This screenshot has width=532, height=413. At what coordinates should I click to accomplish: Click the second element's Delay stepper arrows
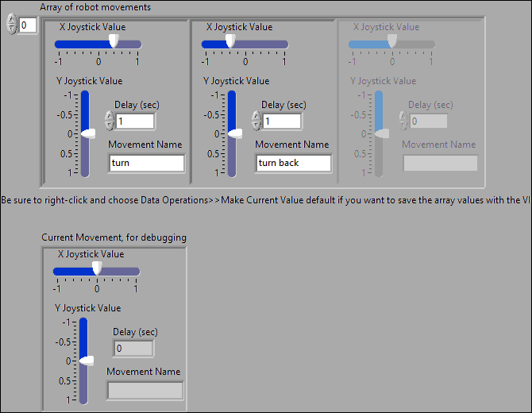point(256,121)
